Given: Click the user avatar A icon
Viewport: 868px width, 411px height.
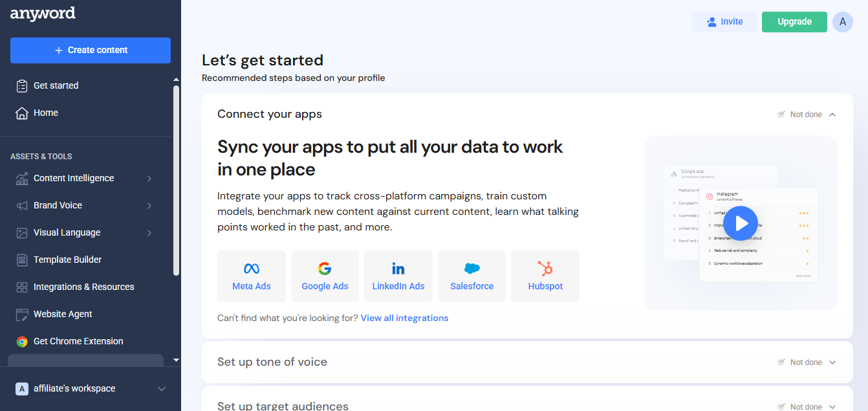Looking at the screenshot, I should [x=842, y=21].
